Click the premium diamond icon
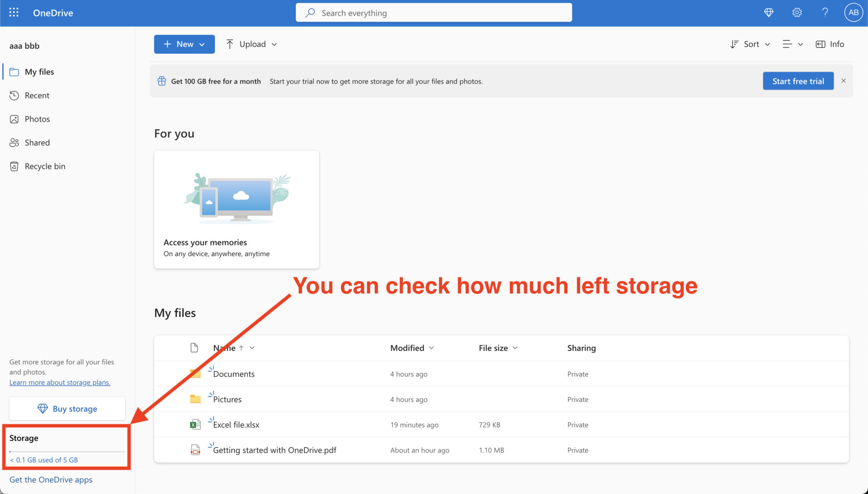The width and height of the screenshot is (868, 494). (769, 13)
